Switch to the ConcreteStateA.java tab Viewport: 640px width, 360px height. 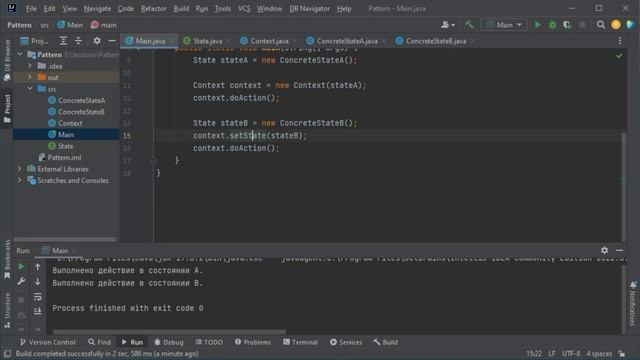pos(347,41)
